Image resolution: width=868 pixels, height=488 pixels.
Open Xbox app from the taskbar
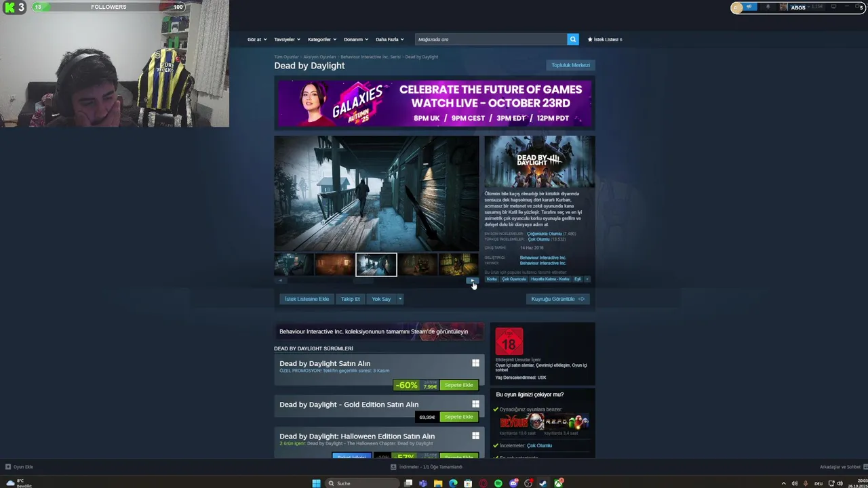coord(558,483)
